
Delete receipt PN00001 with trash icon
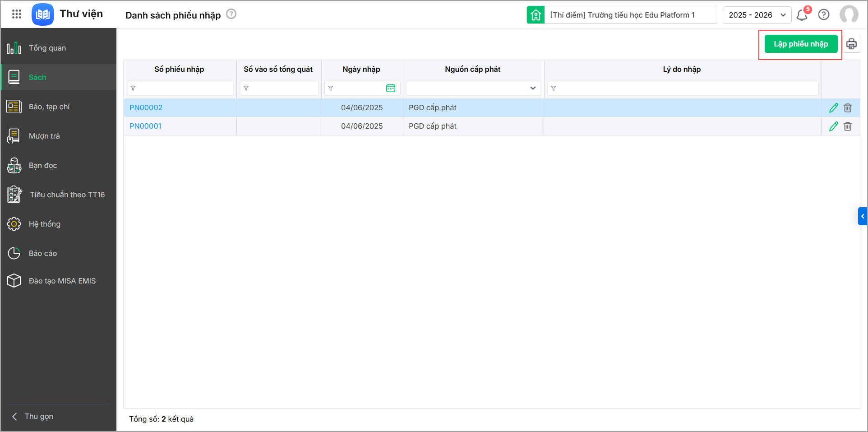848,126
